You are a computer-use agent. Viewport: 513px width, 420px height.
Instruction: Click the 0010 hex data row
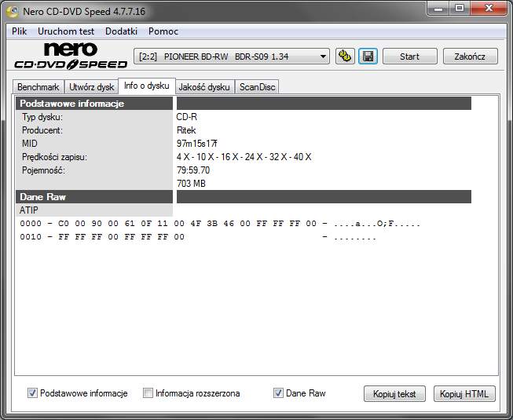point(198,237)
